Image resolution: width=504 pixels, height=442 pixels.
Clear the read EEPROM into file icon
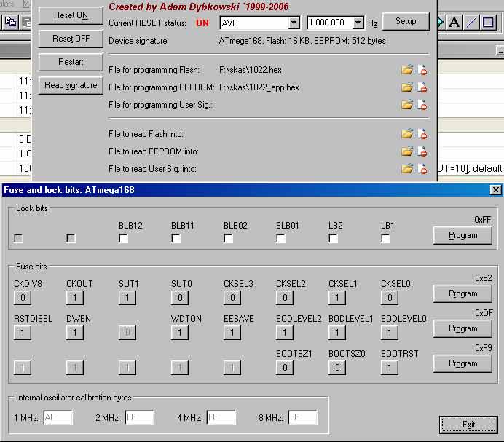pyautogui.click(x=422, y=151)
